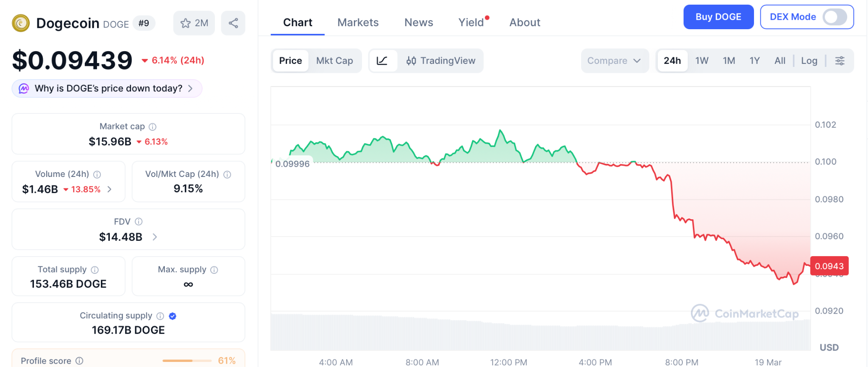Click the verified badge on Circulating supply

point(172,316)
